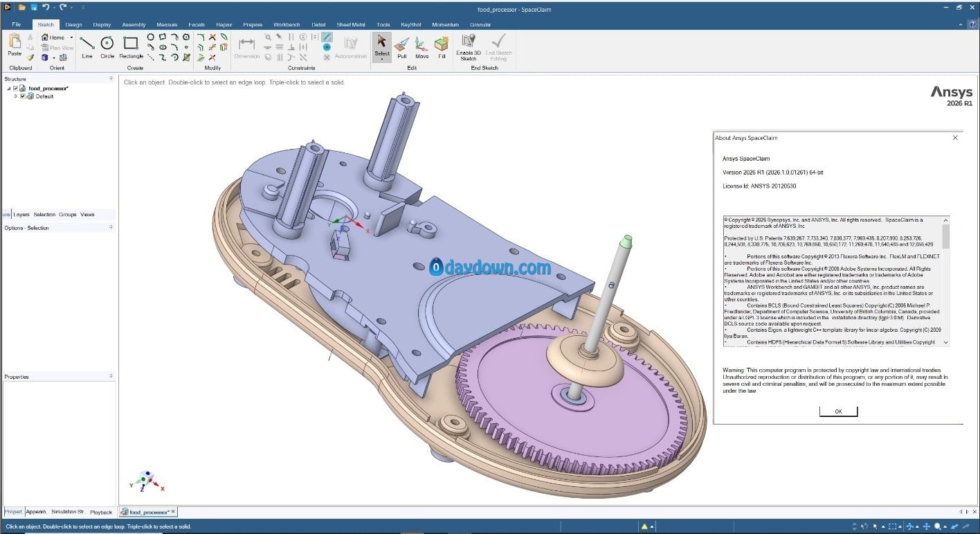Screen dimensions: 980x534
Task: Pin the Structure panel
Action: pos(111,79)
